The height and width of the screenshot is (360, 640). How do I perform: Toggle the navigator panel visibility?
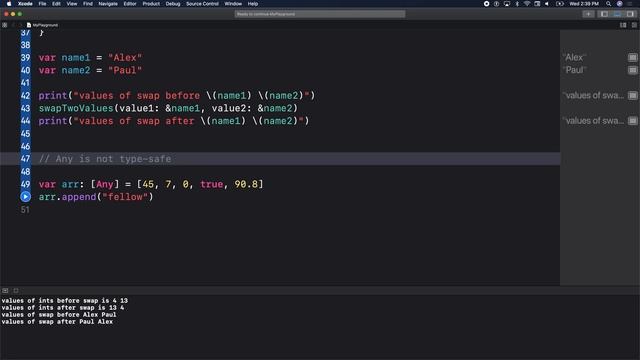click(x=604, y=14)
